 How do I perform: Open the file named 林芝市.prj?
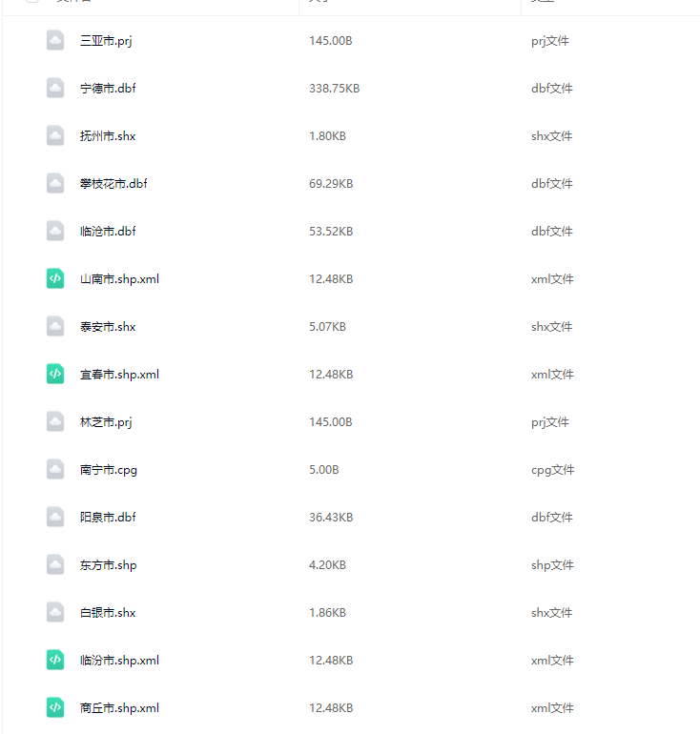pyautogui.click(x=105, y=422)
